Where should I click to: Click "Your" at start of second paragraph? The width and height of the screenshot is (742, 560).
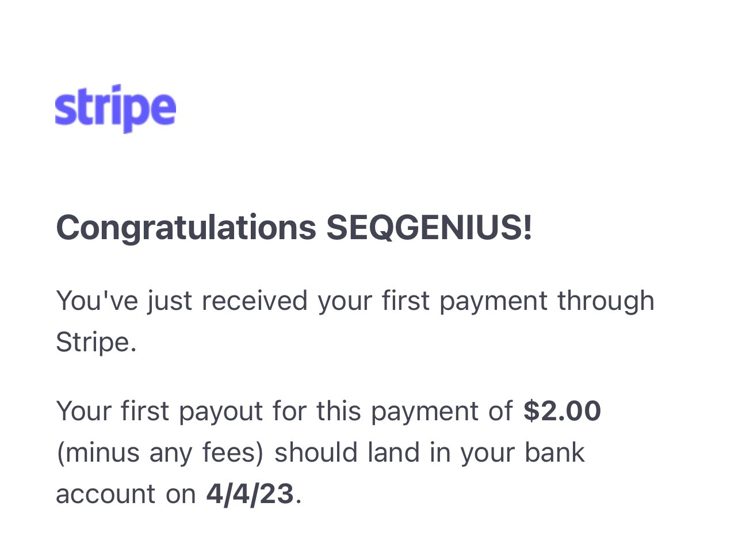(x=84, y=411)
